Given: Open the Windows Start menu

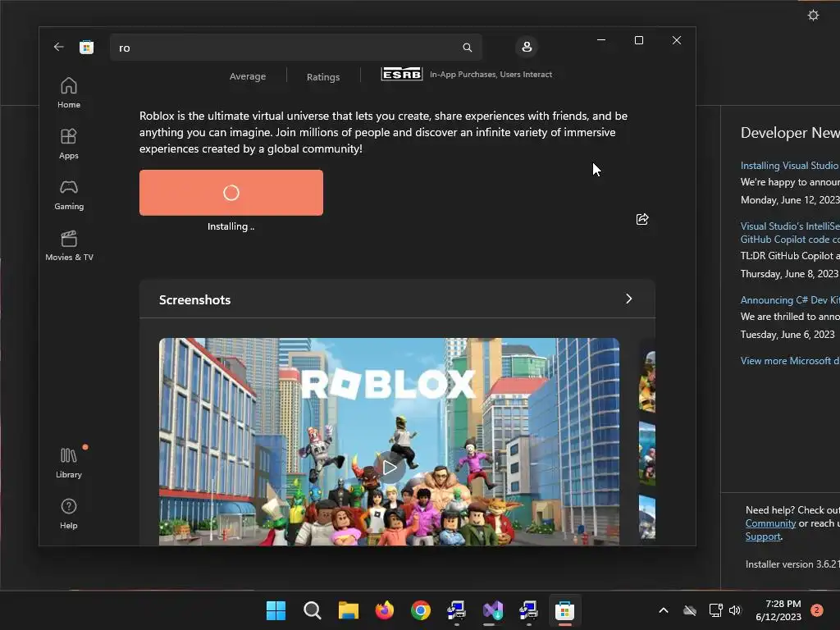Looking at the screenshot, I should point(276,610).
